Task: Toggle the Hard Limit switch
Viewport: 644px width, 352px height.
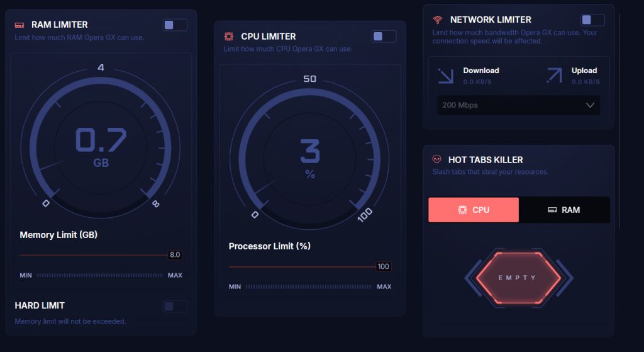Action: pyautogui.click(x=175, y=306)
